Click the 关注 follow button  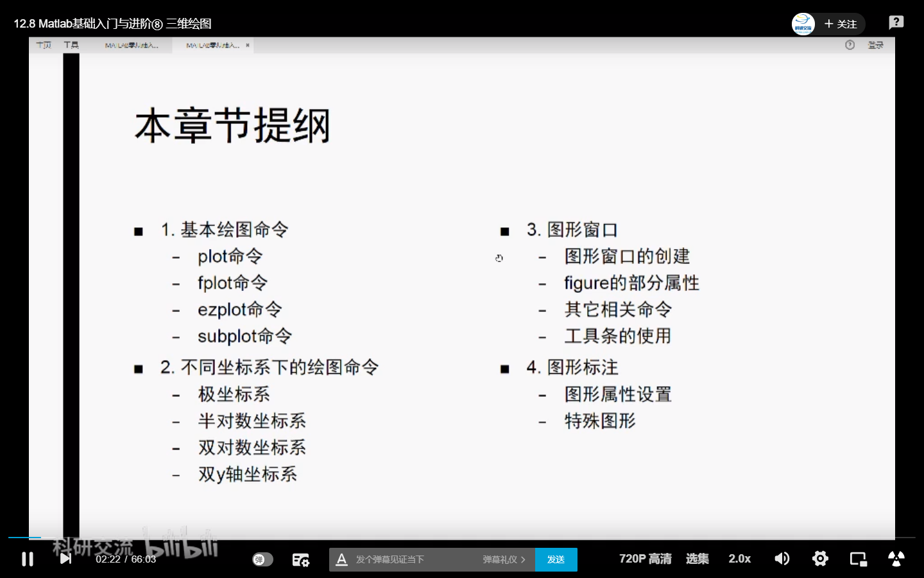(841, 24)
